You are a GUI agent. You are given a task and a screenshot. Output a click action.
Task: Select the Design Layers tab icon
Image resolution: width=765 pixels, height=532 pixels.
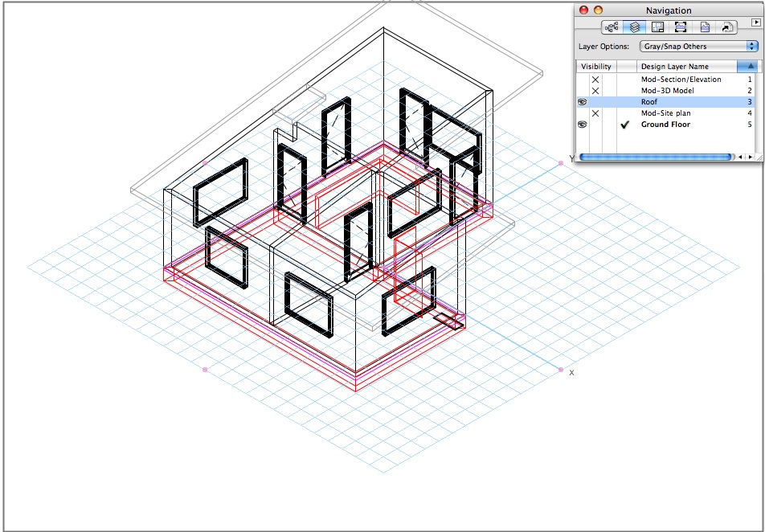point(634,27)
